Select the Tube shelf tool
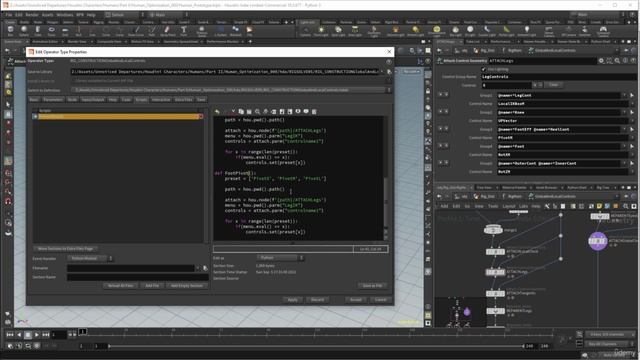 coord(38,31)
